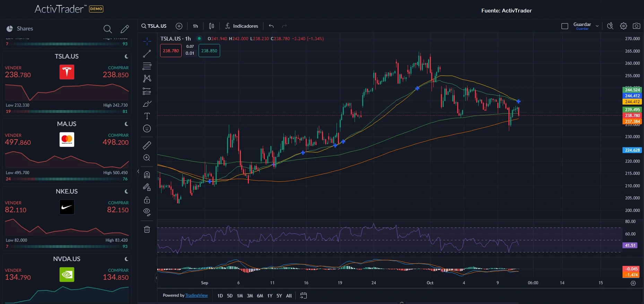Open the emoji icons tool
Screen dimensions: 644x304
(x=147, y=128)
